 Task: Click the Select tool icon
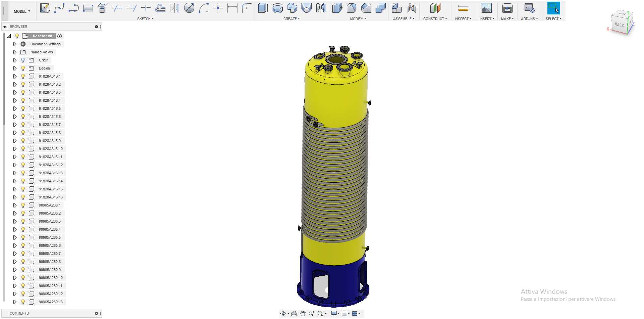coord(553,8)
